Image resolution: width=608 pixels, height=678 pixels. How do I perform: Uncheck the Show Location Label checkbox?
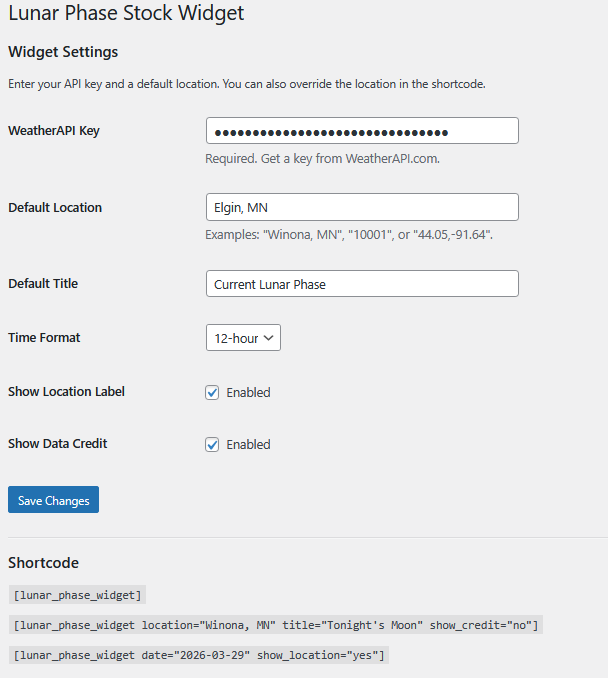(212, 392)
